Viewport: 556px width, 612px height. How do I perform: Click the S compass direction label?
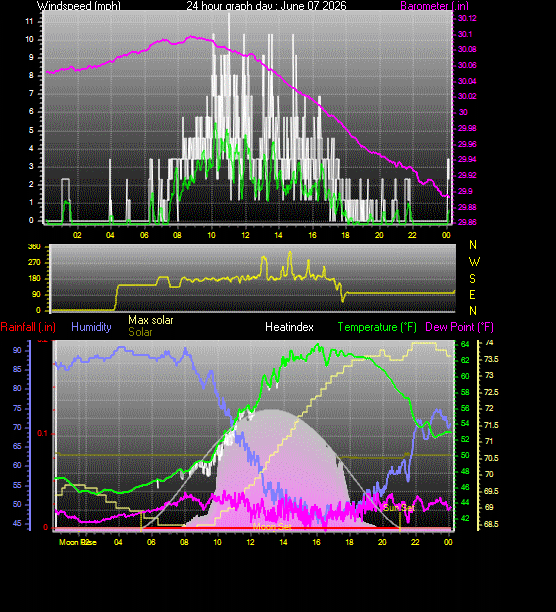(x=473, y=279)
